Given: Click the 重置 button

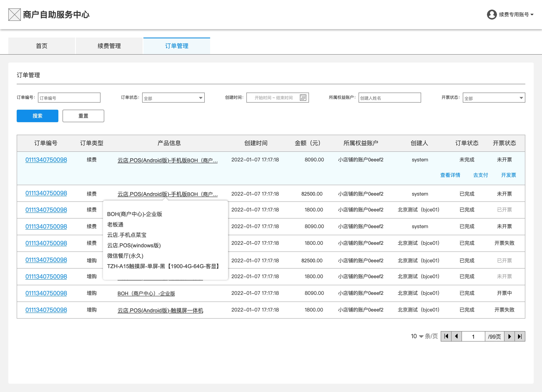Looking at the screenshot, I should click(x=83, y=116).
